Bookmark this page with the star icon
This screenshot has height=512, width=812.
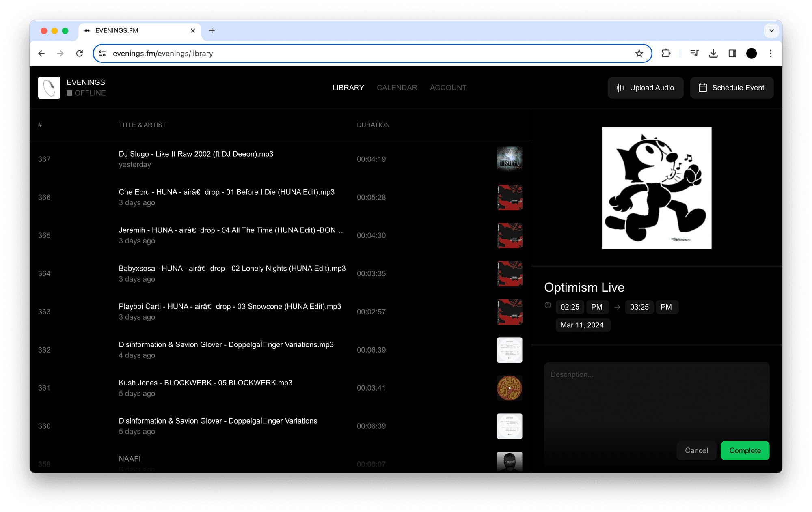click(x=639, y=54)
